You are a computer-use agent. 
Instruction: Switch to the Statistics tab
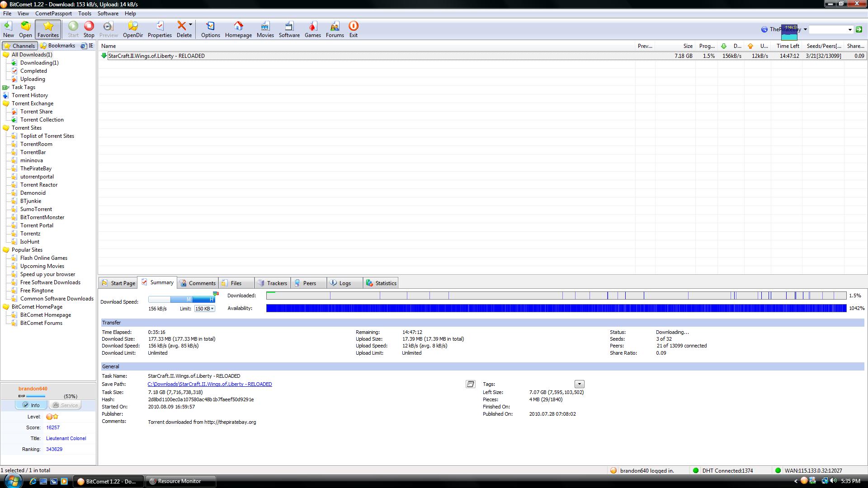381,283
